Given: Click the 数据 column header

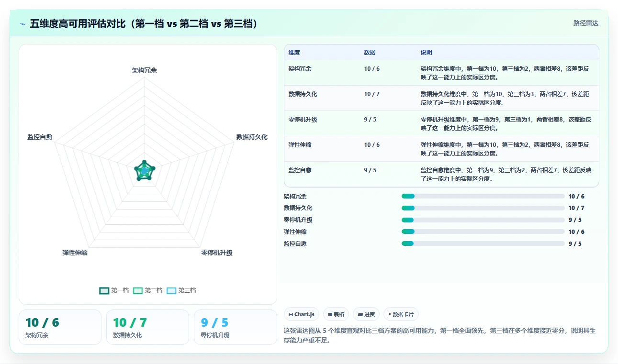Looking at the screenshot, I should 370,53.
